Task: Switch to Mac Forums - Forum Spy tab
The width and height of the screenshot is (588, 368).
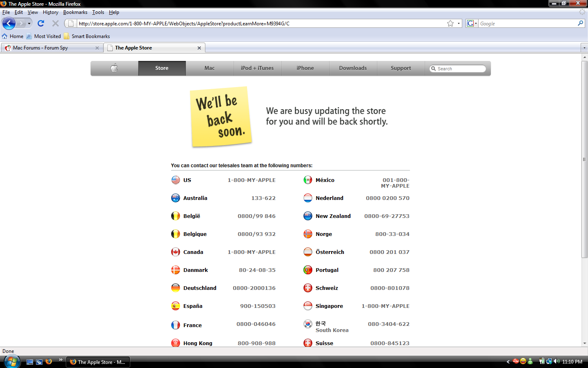Action: coord(52,48)
